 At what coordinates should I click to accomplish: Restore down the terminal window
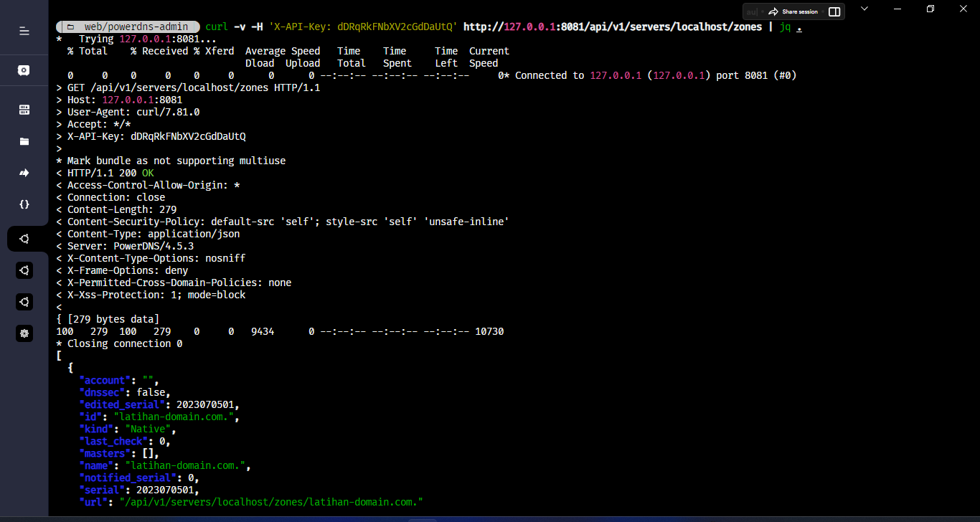[x=930, y=9]
